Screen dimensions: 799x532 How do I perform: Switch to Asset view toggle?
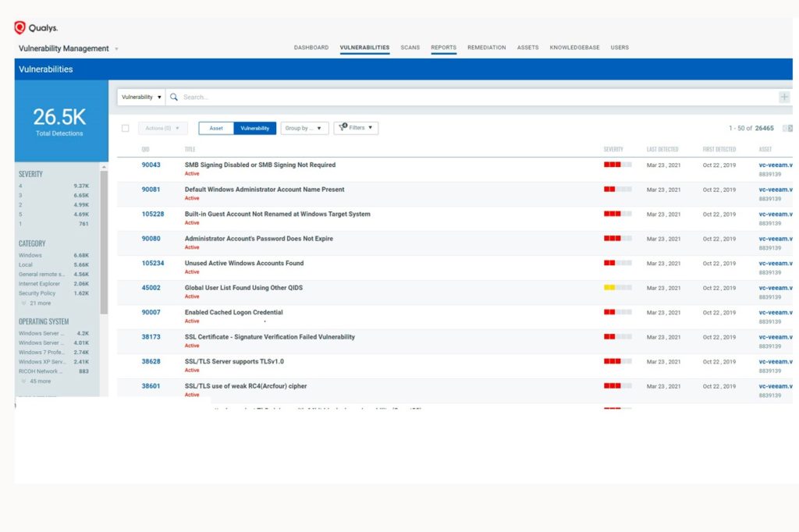tap(216, 129)
